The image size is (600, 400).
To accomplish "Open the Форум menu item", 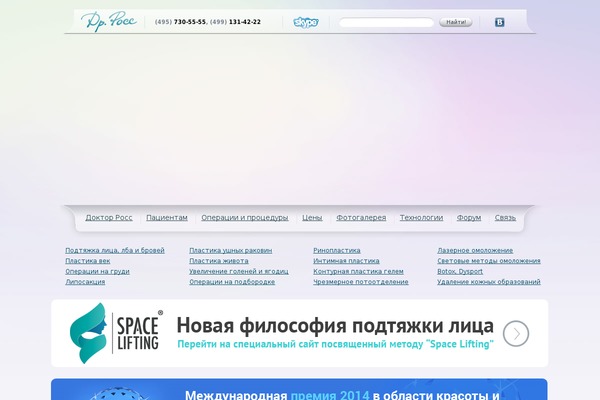I will click(469, 217).
